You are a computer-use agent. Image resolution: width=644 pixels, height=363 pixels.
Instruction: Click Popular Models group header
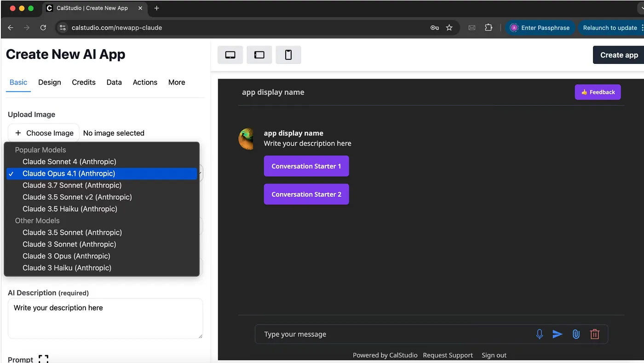(x=40, y=150)
